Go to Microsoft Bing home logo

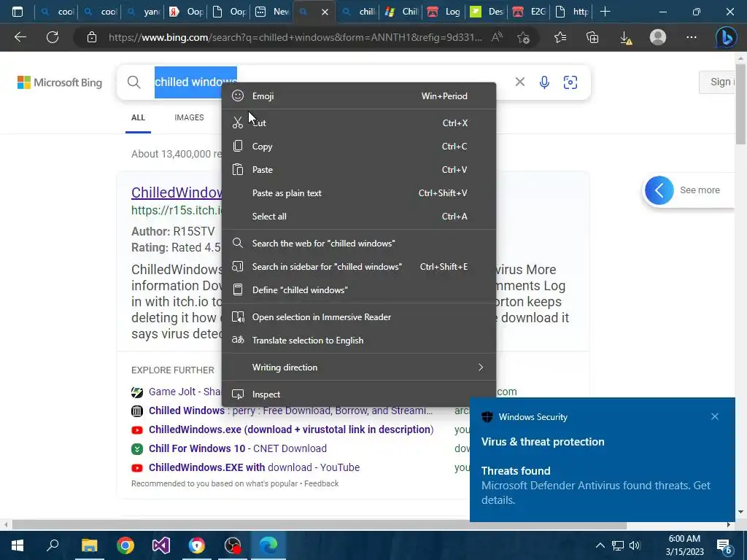60,82
